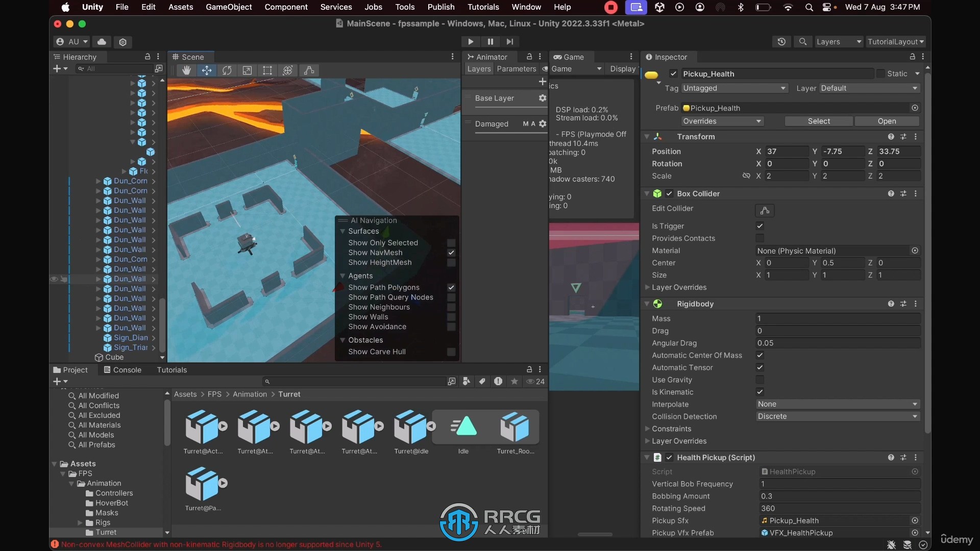The height and width of the screenshot is (551, 980).
Task: Click the Open button for Pickup_Health prefab
Action: [x=887, y=121]
